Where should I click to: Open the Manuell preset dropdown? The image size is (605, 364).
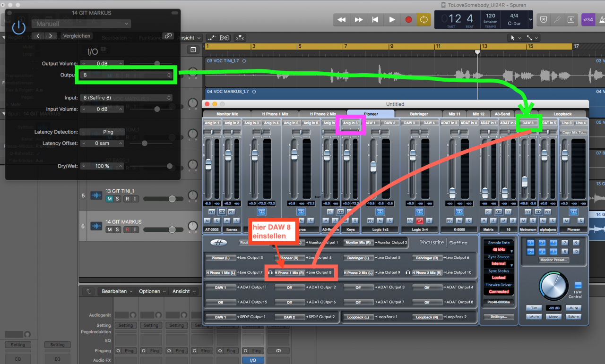[81, 24]
